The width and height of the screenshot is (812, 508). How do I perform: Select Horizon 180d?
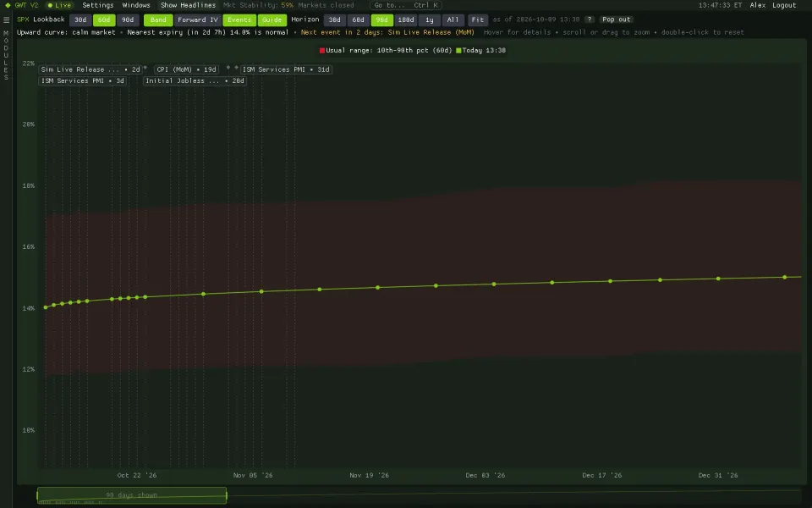405,19
